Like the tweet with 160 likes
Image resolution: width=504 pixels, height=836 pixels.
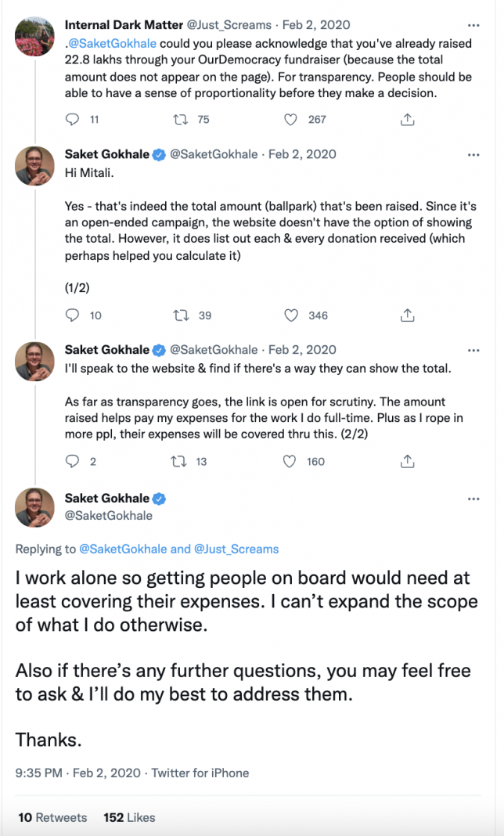coord(291,461)
